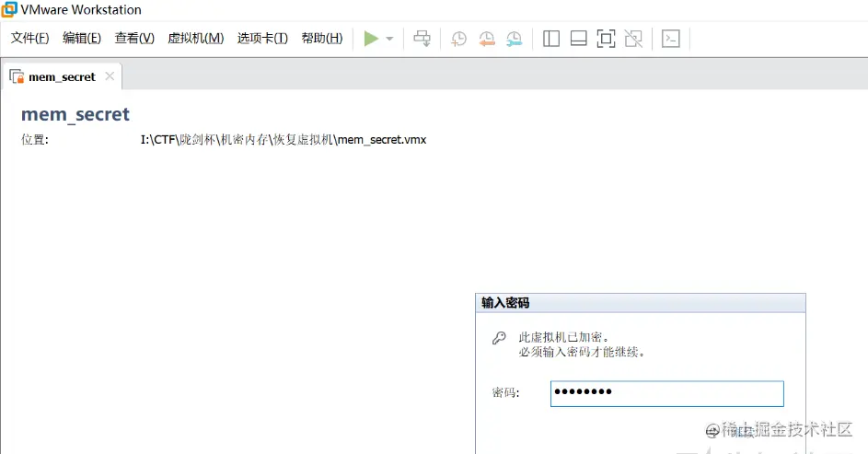Expand the power options dropdown arrow

point(389,39)
